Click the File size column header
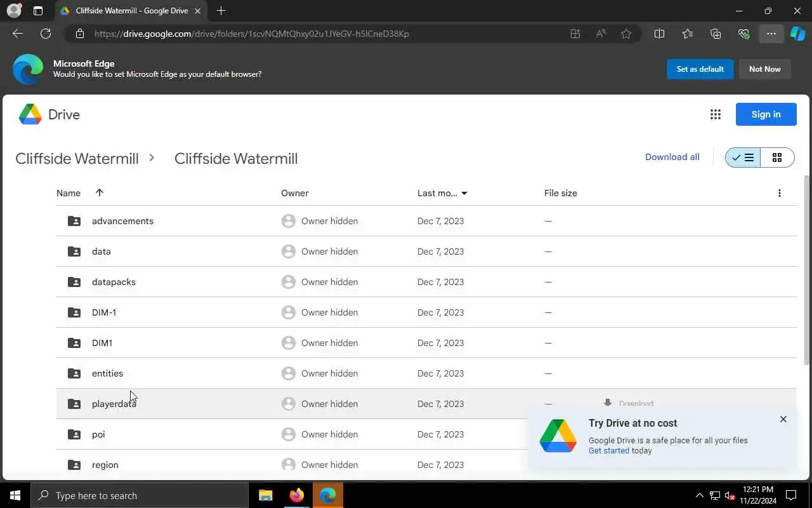This screenshot has height=508, width=812. (x=561, y=193)
